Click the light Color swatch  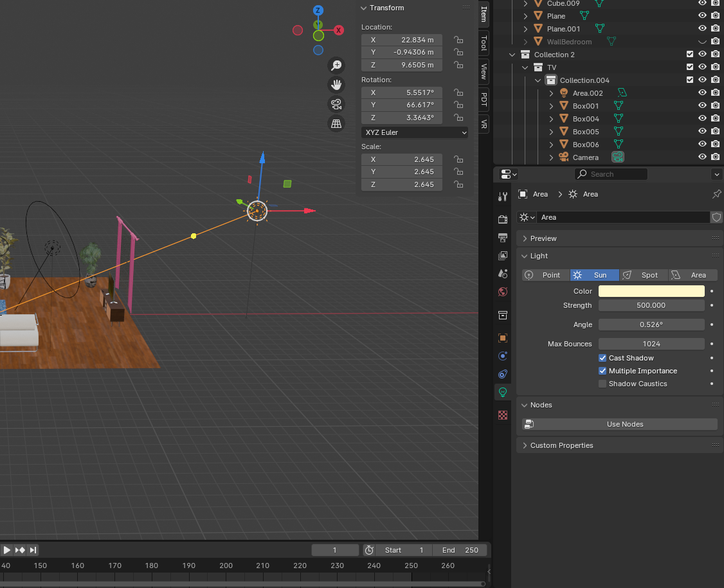coord(651,291)
